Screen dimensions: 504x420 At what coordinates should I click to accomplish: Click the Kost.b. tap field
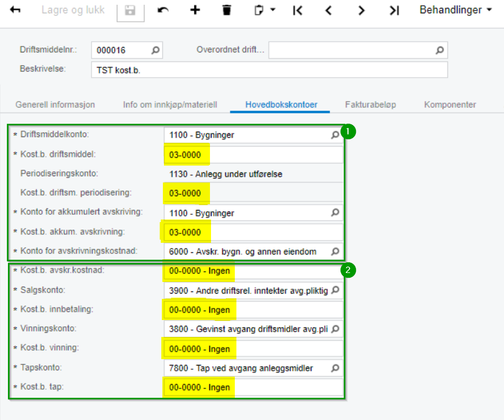[x=253, y=387]
